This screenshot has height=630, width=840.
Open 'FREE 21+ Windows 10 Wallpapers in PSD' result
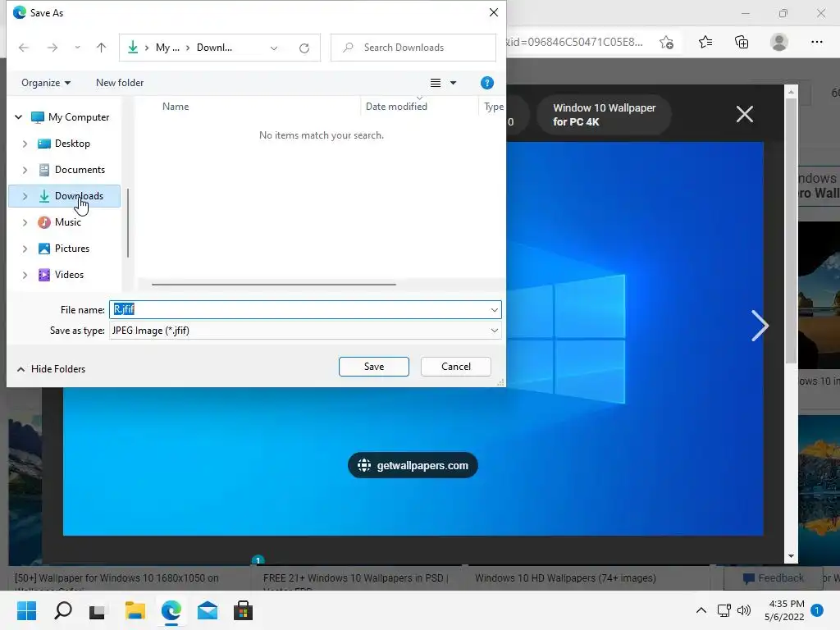pyautogui.click(x=356, y=578)
